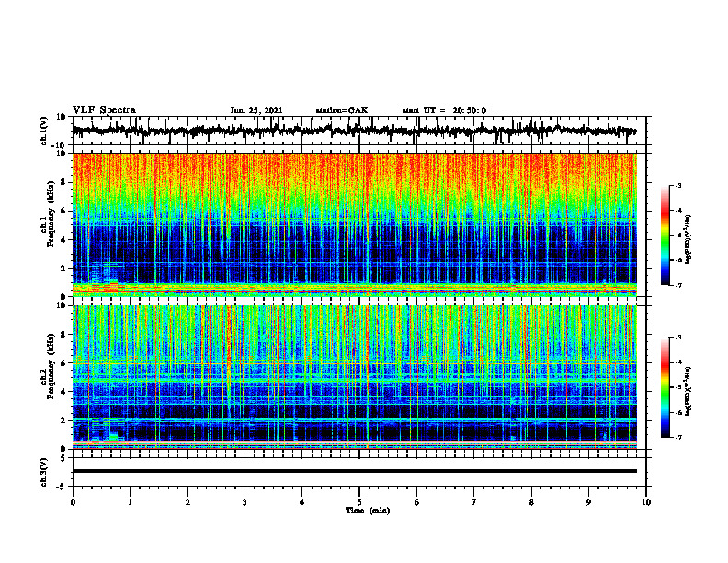Click the "-7" label on ch.2 color scale
Screen dimensions: 728x563
click(677, 437)
